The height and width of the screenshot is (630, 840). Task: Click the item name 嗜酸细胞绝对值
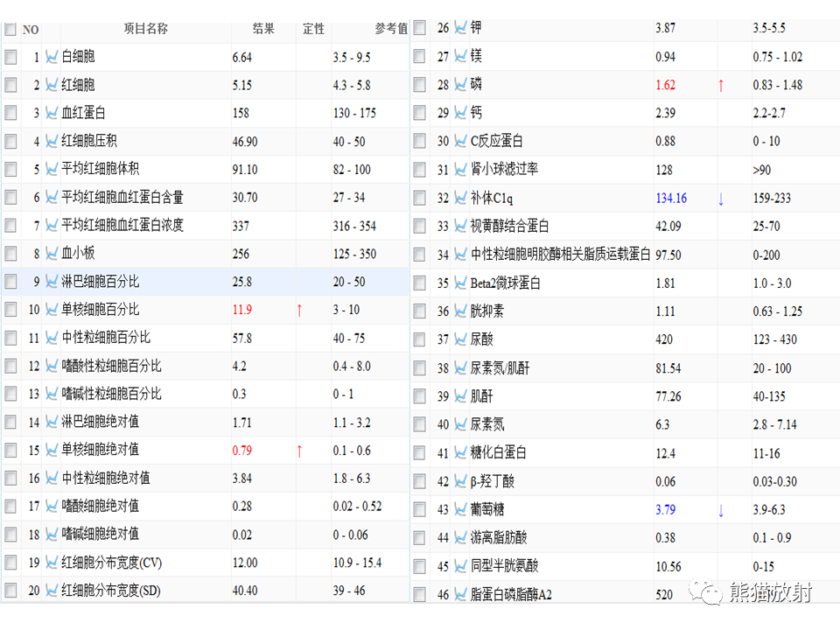click(x=100, y=506)
